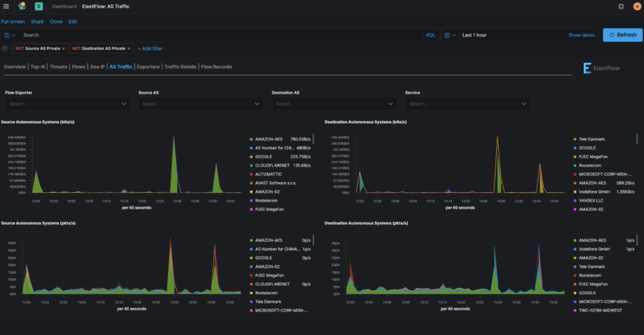Remove the NOT Destination AS Private filter

pos(128,48)
